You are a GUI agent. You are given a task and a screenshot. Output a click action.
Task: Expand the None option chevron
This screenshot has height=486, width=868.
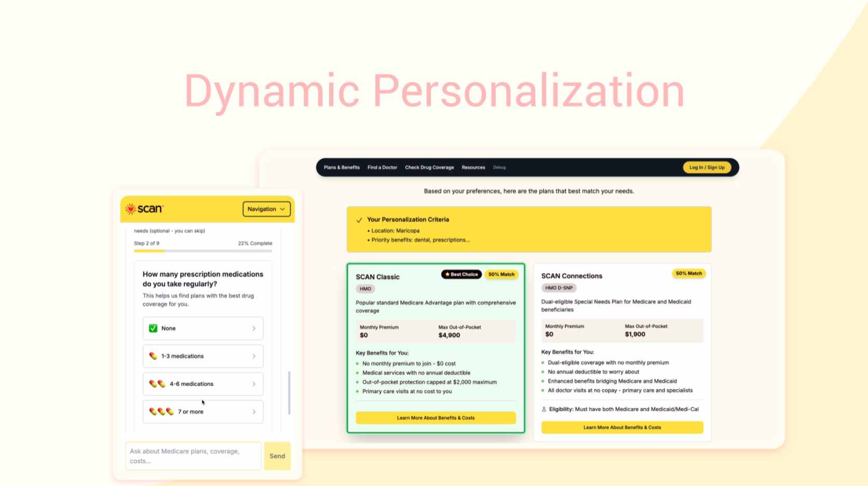coord(254,328)
